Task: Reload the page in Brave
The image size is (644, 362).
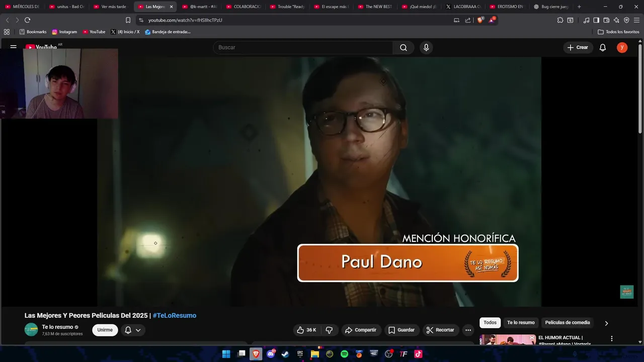Action: coord(27,20)
